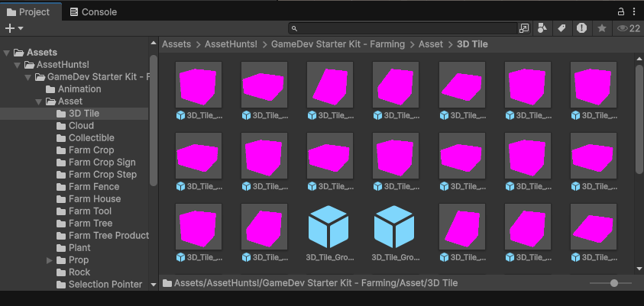Toggle the panel lock icon
Viewport: 644px width, 306px height.
click(x=620, y=11)
